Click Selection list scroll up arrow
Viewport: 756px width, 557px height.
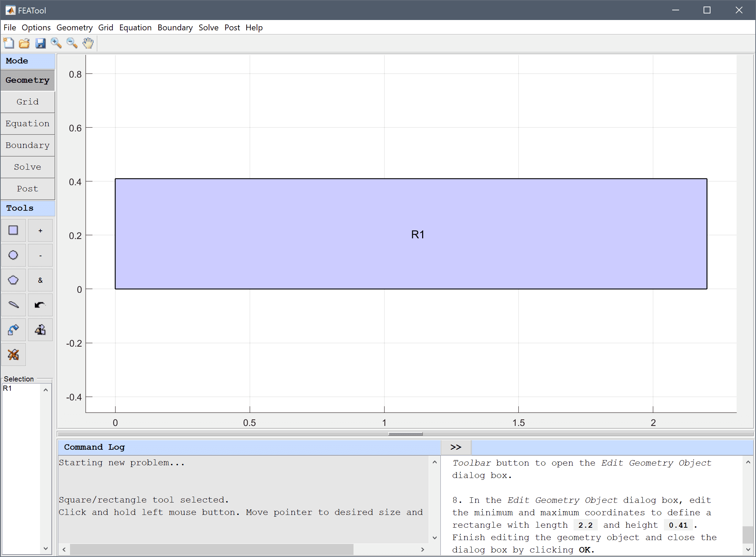46,390
